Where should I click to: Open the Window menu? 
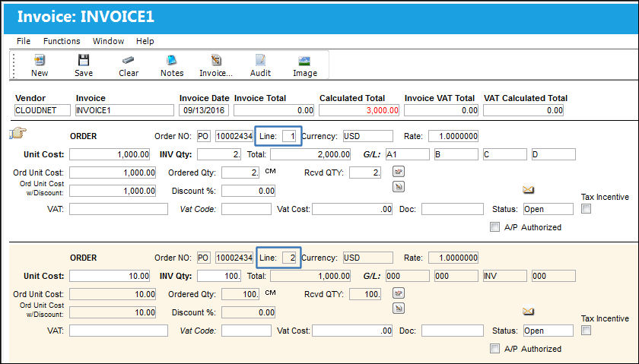108,41
